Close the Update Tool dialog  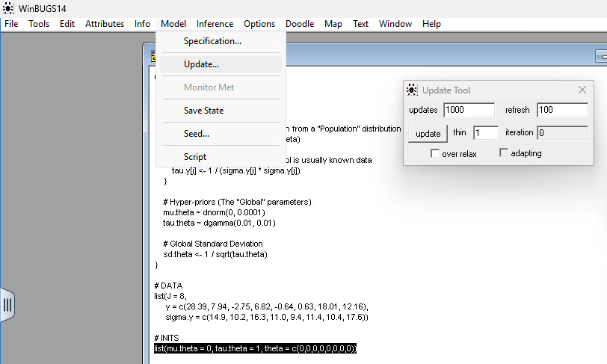point(582,90)
